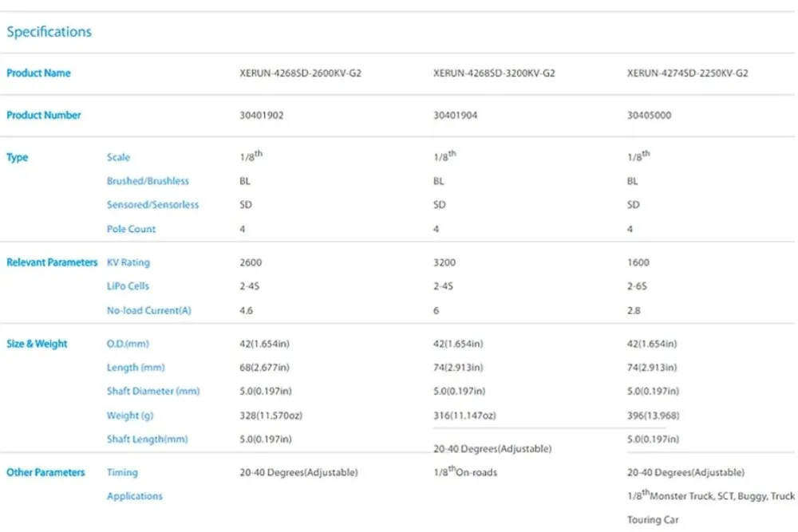Click product name XERUN-4268SD-3200KV-G2
Screen dimensions: 798x532
(x=494, y=73)
